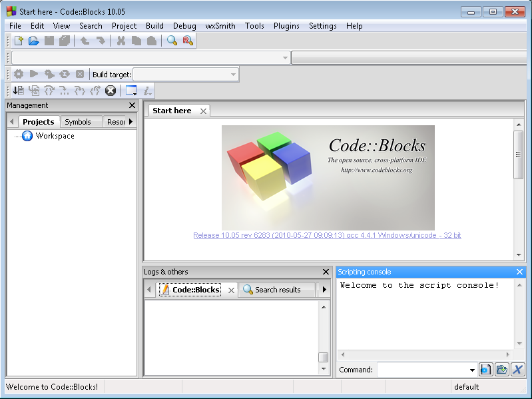Click the Release 10.05 rev 6283 link
Image resolution: width=532 pixels, height=399 pixels.
click(x=327, y=235)
